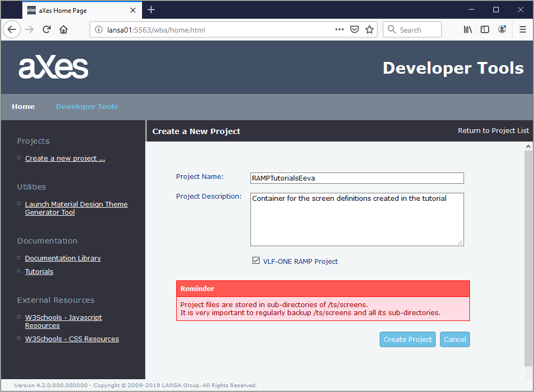Bookmark this page with the star
This screenshot has height=392, width=534.
point(370,29)
